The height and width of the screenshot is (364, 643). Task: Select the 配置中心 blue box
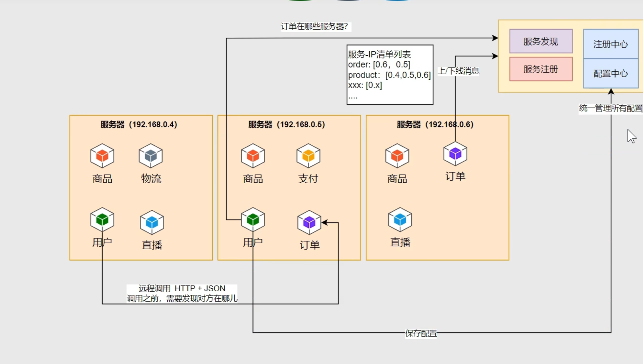[x=610, y=73]
